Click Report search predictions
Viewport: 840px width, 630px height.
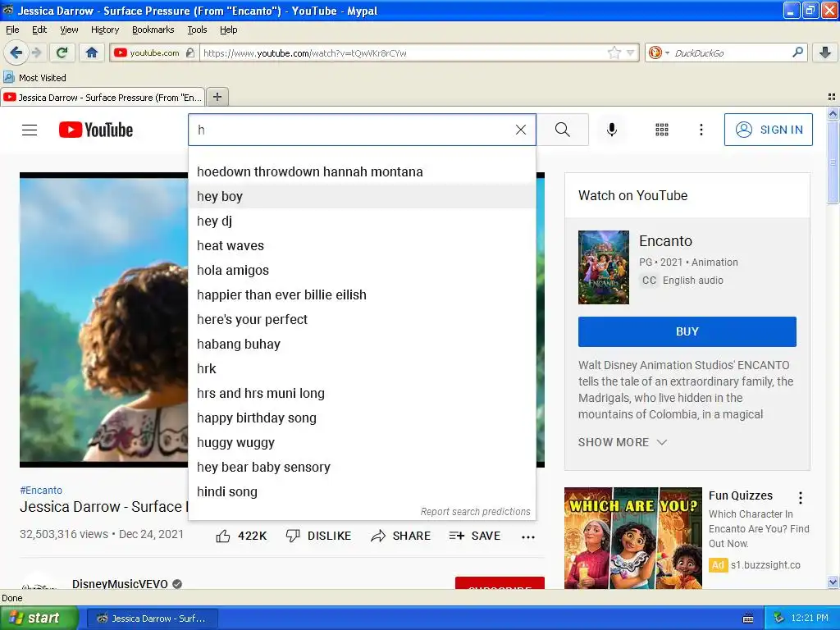tap(475, 512)
